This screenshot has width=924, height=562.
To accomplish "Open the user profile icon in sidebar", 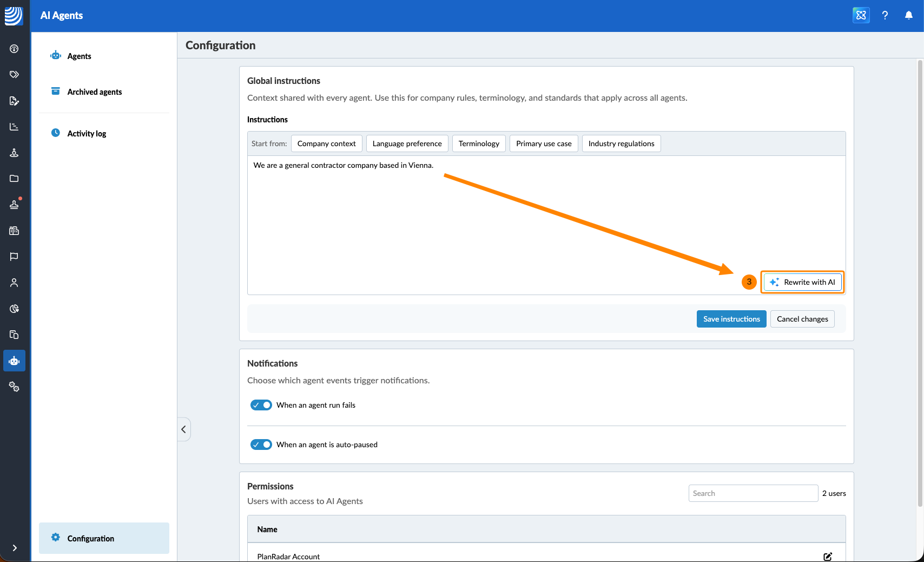I will (x=14, y=283).
